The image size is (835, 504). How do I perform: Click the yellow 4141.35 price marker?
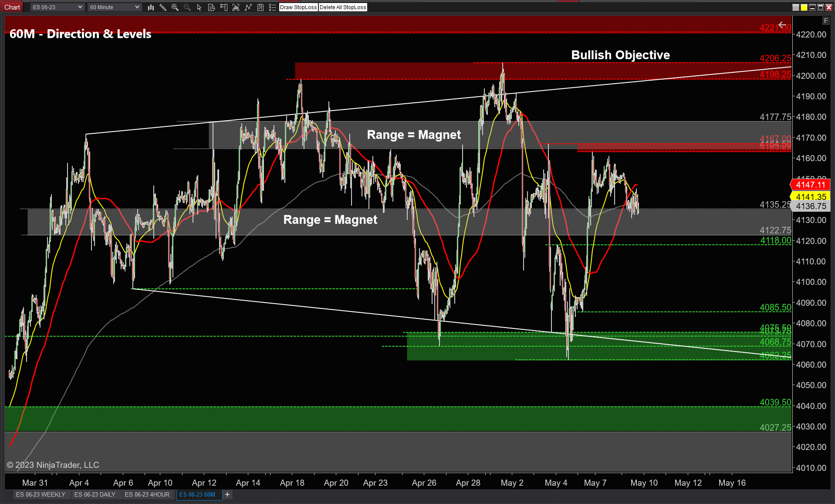tap(810, 197)
